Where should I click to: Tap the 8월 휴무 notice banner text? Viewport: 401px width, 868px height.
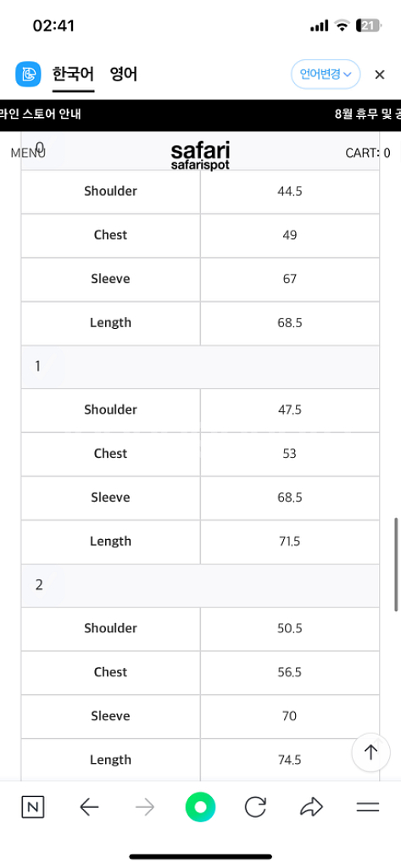[368, 114]
